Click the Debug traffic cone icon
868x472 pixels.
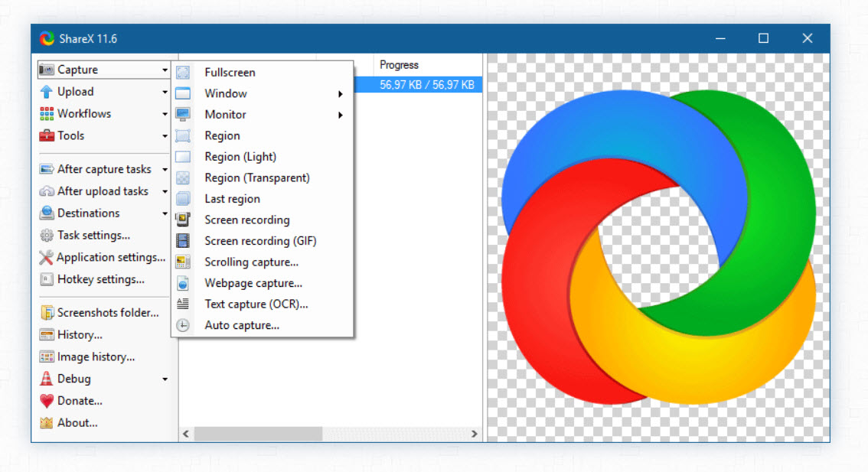coord(47,379)
